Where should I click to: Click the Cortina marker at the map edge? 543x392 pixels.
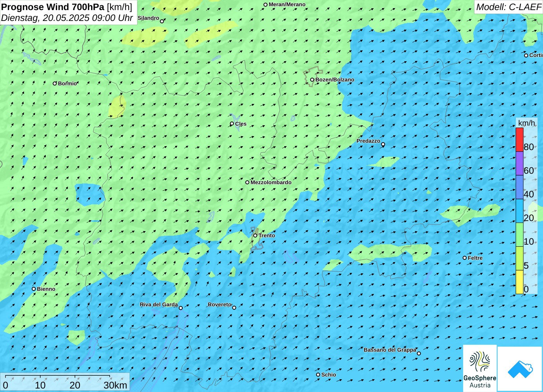click(526, 55)
